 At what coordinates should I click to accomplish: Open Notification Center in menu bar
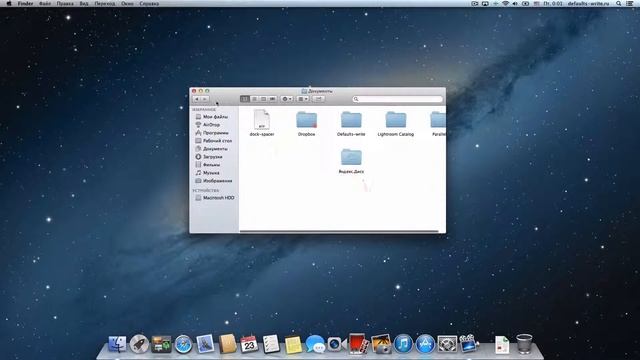tap(630, 3)
